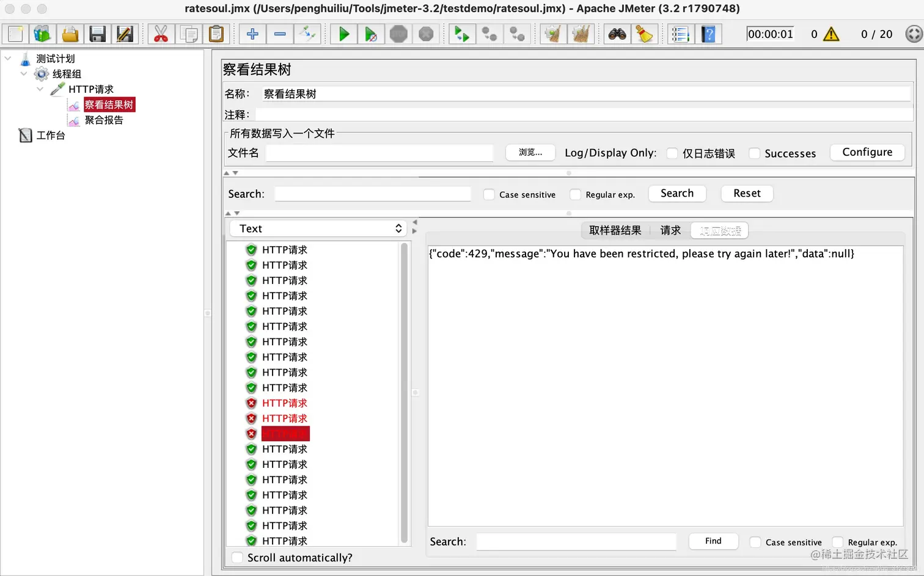This screenshot has width=924, height=576.
Task: Open Help with question mark icon
Action: [708, 34]
